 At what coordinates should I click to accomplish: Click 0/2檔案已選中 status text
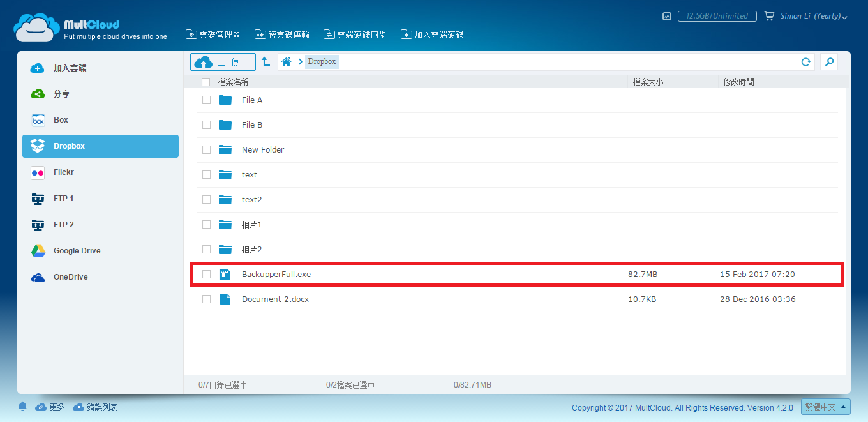tap(350, 385)
